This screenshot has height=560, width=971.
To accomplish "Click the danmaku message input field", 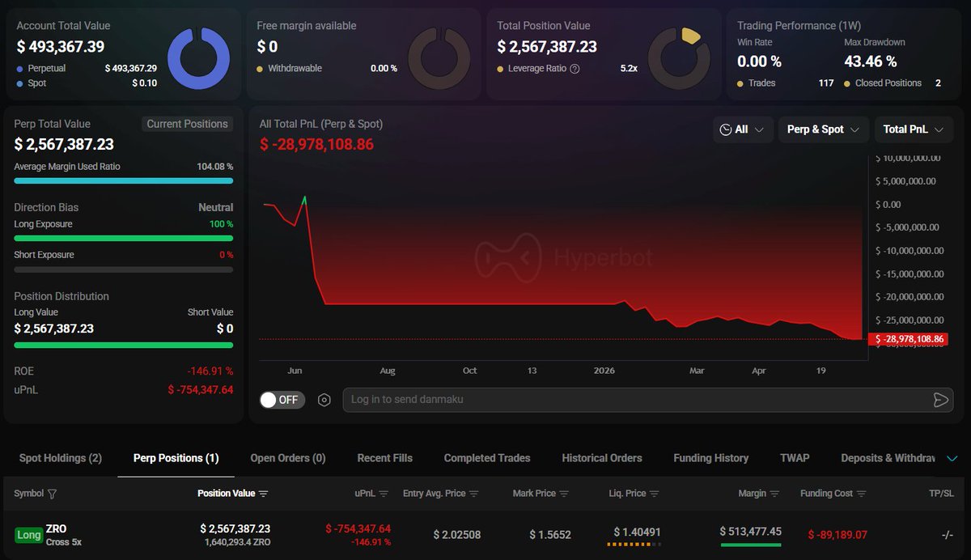I will point(631,400).
